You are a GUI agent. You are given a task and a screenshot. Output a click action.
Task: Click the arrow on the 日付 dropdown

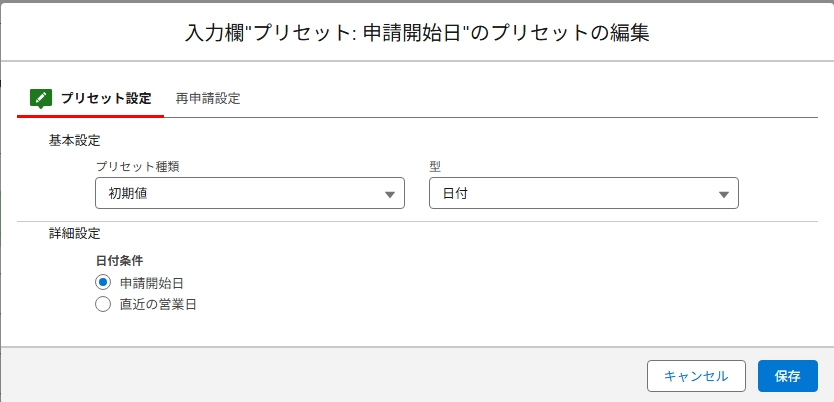724,195
